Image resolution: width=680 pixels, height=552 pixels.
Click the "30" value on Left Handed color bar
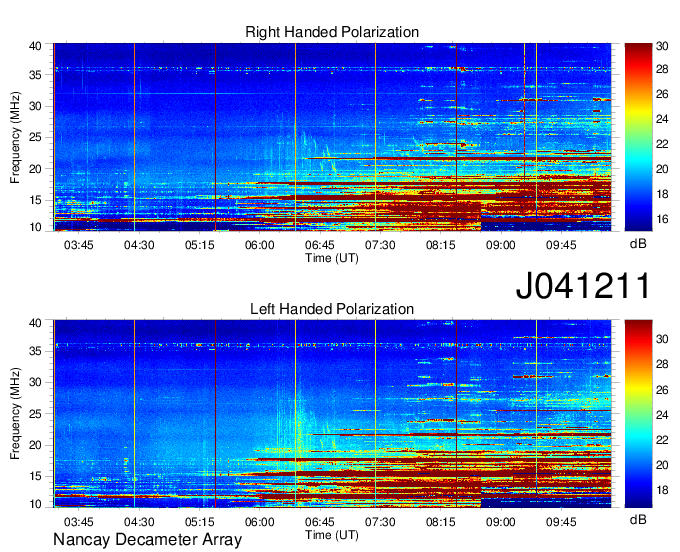coord(662,339)
